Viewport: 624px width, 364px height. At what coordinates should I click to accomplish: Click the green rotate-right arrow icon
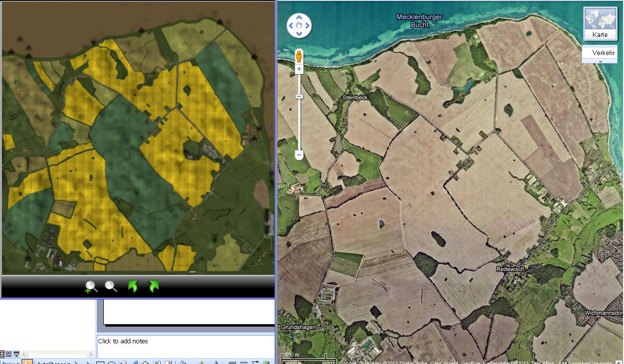(x=154, y=286)
